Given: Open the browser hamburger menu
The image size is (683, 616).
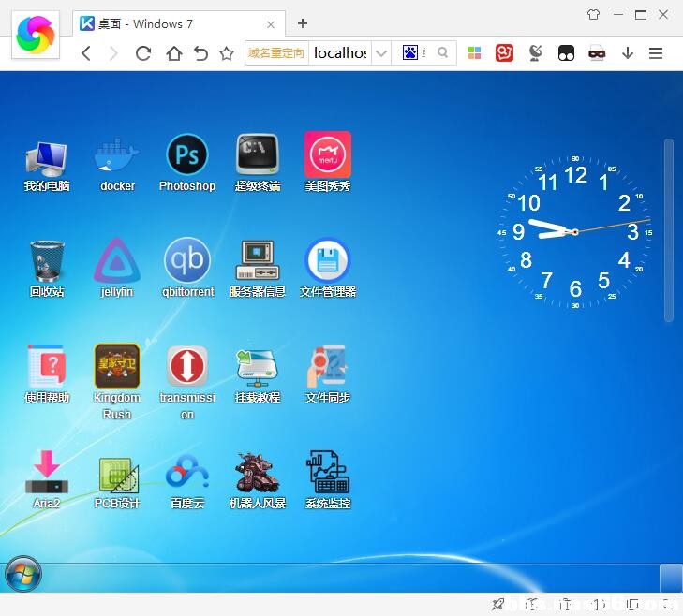Looking at the screenshot, I should tap(656, 53).
